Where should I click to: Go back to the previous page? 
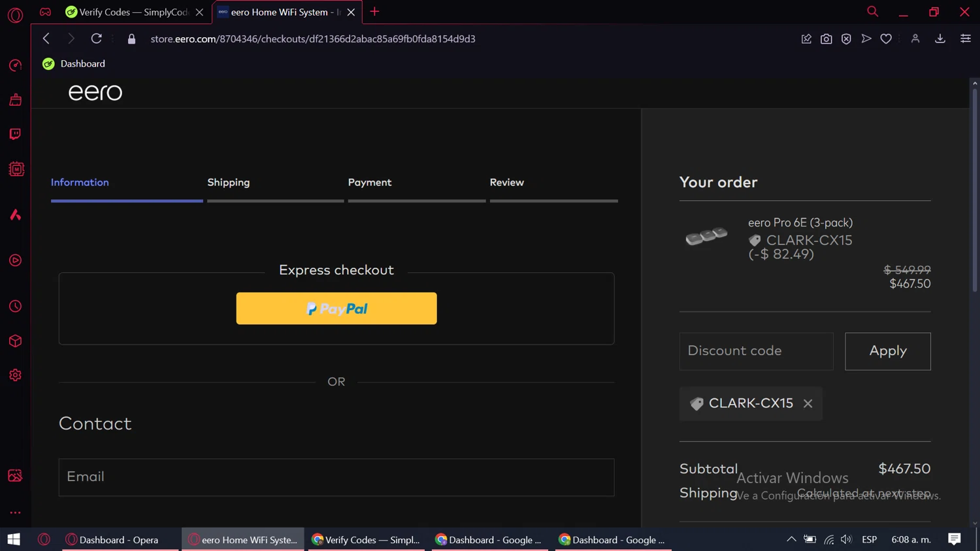[46, 39]
